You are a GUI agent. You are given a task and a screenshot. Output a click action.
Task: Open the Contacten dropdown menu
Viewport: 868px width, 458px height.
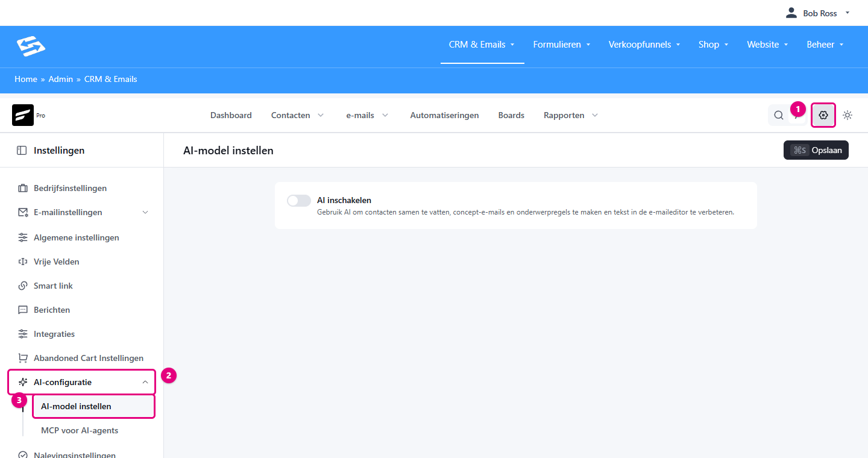point(297,115)
